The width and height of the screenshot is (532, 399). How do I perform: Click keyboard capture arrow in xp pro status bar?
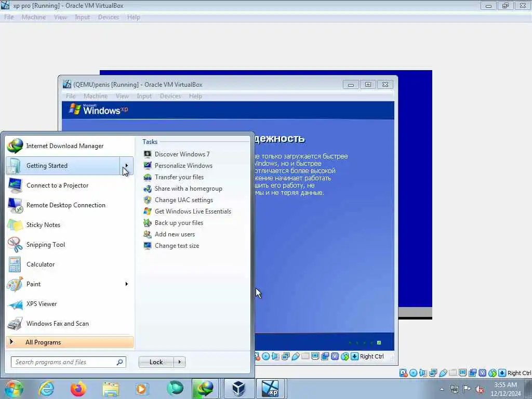pos(502,373)
